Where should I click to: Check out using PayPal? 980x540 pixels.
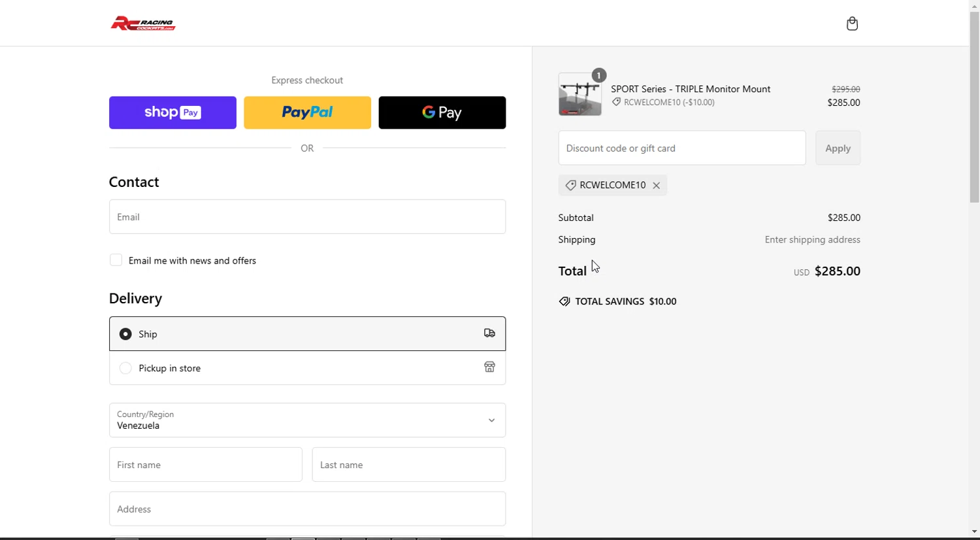pyautogui.click(x=307, y=112)
